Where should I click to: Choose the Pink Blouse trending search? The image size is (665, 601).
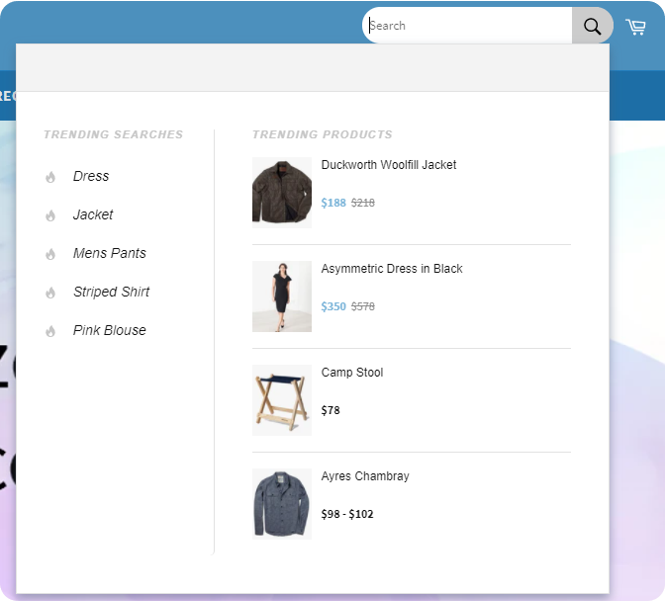(109, 330)
